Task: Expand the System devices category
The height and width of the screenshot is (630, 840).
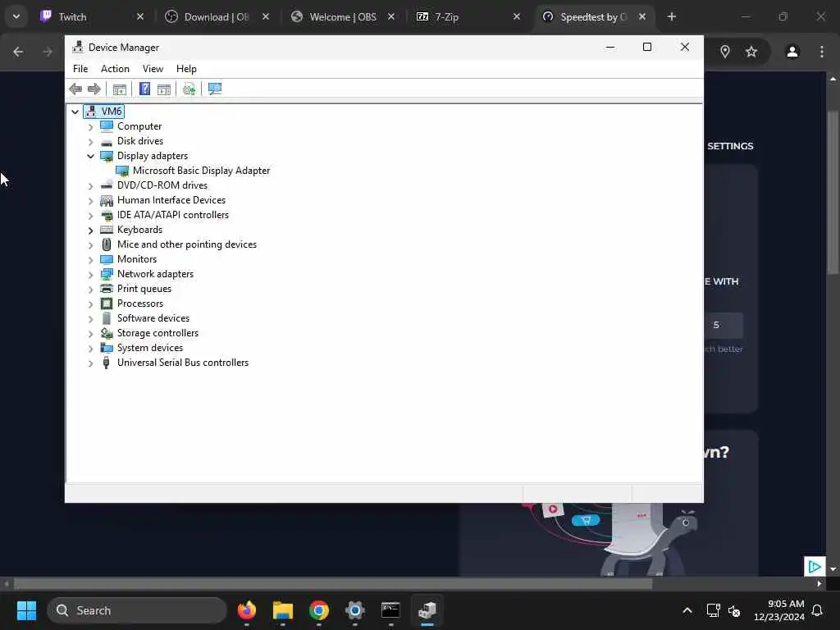Action: pyautogui.click(x=90, y=349)
